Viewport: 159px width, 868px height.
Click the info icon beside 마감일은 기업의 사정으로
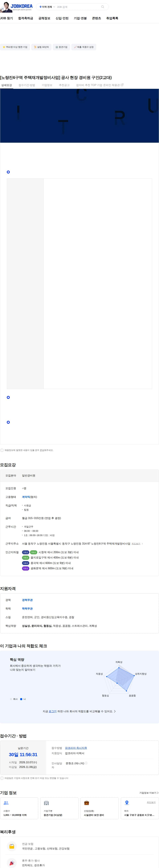(x=2, y=778)
